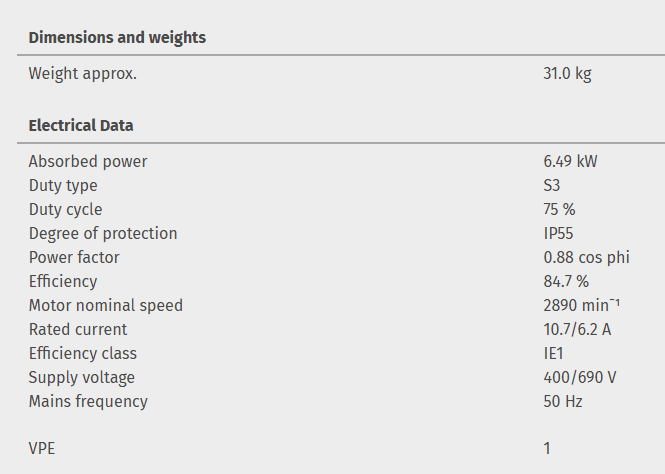Select the 6.49 kW value
This screenshot has height=474, width=665.
(570, 161)
